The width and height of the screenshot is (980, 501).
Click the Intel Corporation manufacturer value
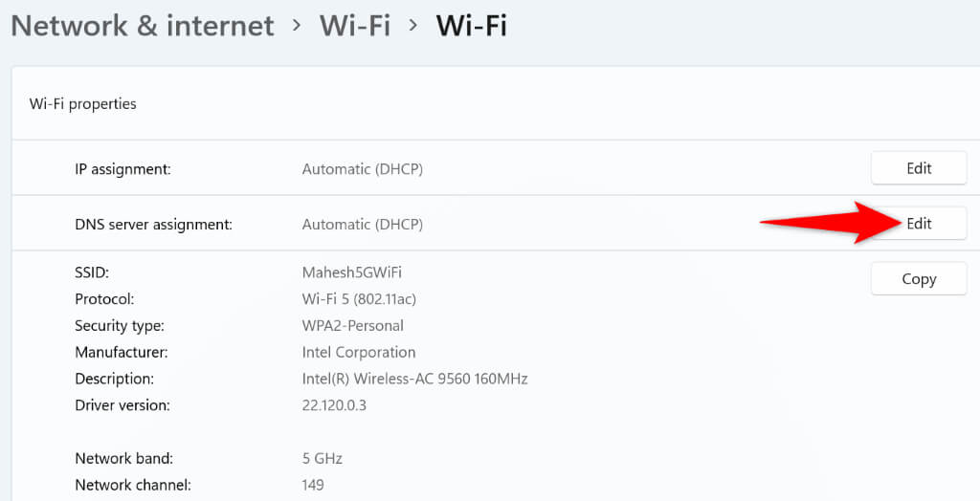click(358, 352)
